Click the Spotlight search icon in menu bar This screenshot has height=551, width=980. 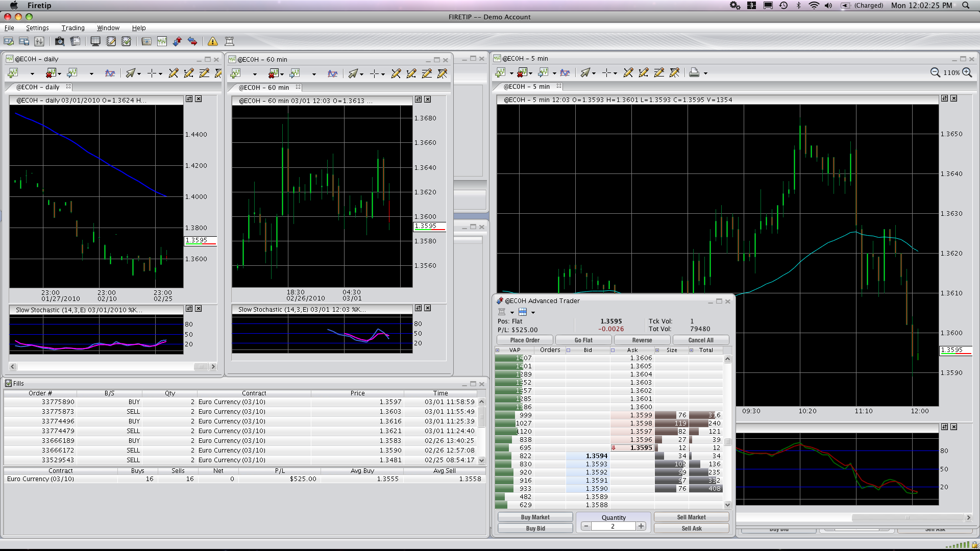(x=966, y=6)
